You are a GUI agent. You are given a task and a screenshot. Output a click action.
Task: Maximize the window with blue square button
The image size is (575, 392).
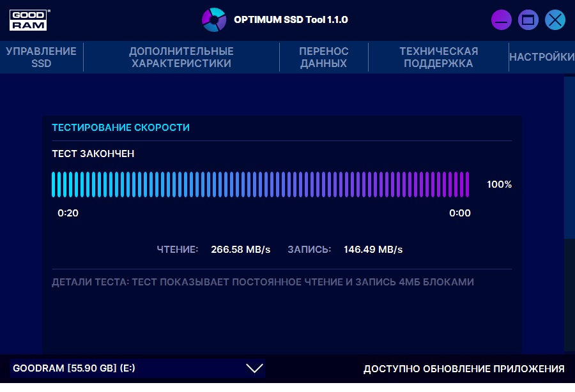click(x=528, y=20)
